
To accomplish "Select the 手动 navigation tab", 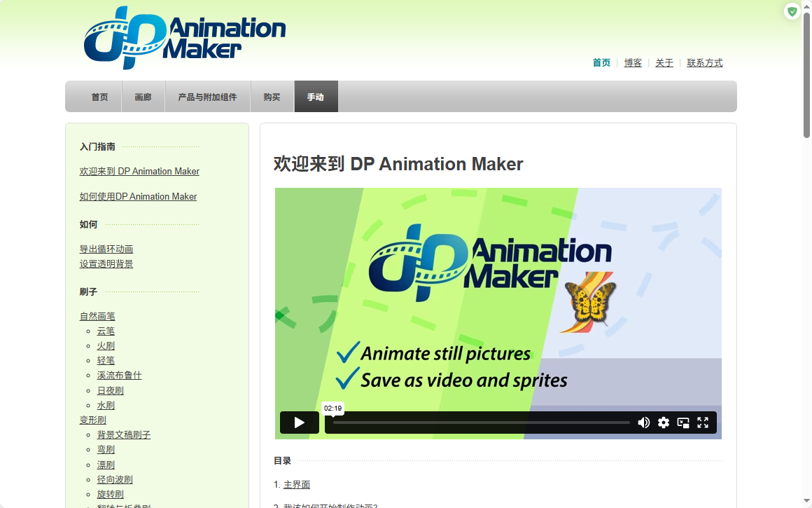I will coord(316,97).
